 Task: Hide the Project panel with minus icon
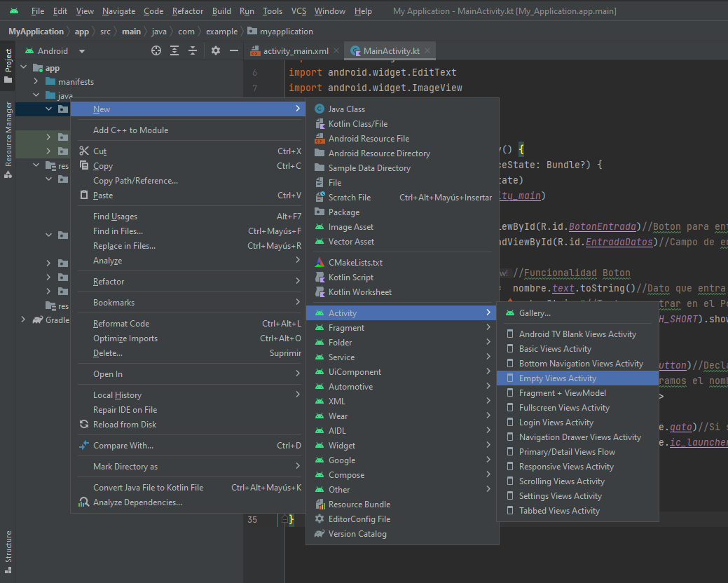(x=233, y=51)
